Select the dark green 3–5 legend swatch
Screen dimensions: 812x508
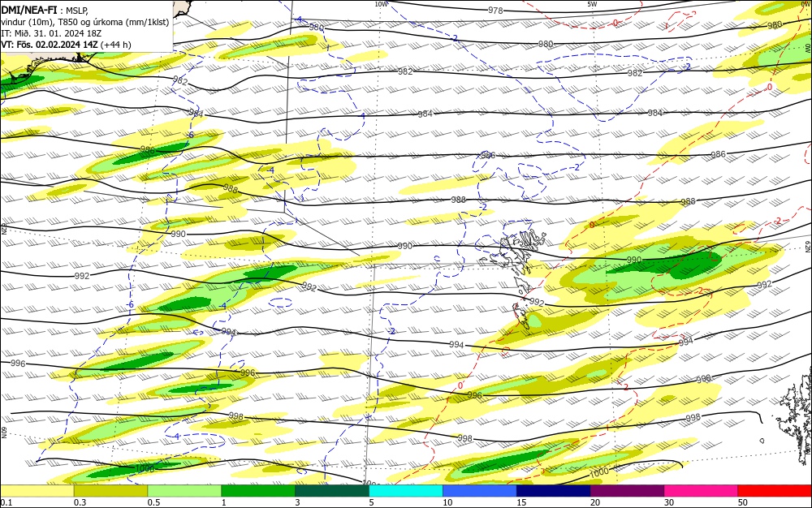332,491
